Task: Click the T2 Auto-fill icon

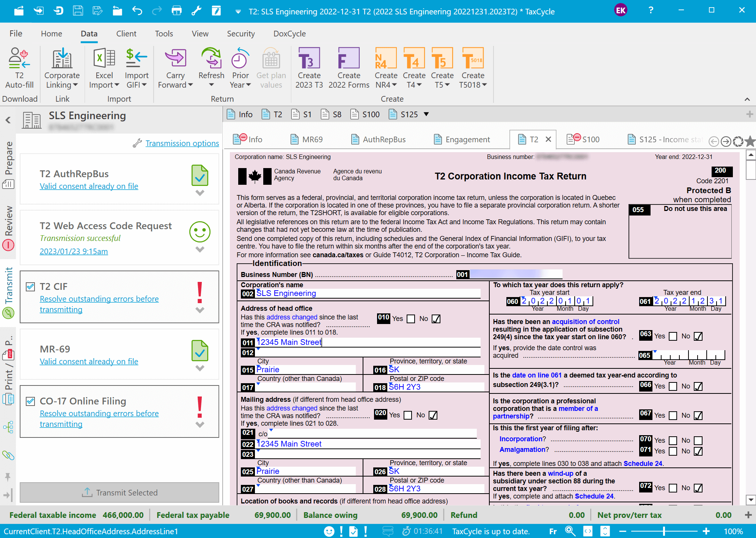Action: point(19,58)
